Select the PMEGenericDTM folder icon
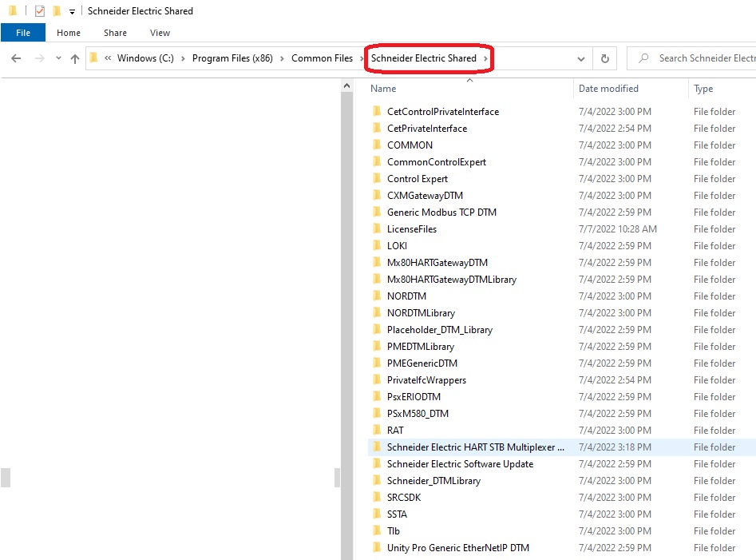 [377, 363]
